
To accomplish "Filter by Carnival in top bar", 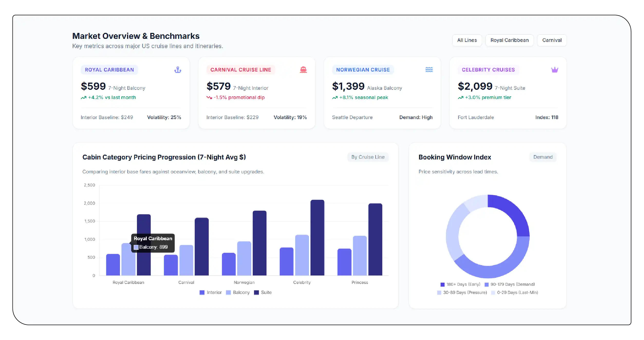I will point(552,40).
